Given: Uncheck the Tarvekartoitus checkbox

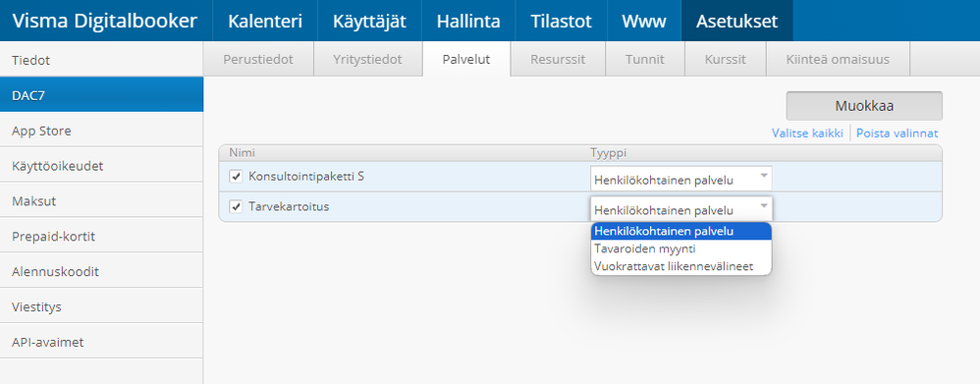Looking at the screenshot, I should coord(236,206).
